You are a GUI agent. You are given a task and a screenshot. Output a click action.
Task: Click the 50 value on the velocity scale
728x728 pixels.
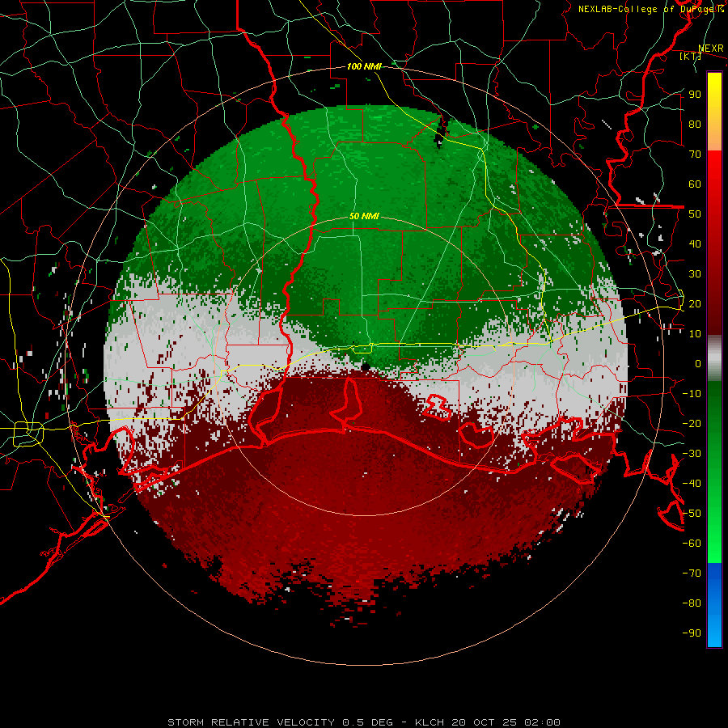coord(695,214)
